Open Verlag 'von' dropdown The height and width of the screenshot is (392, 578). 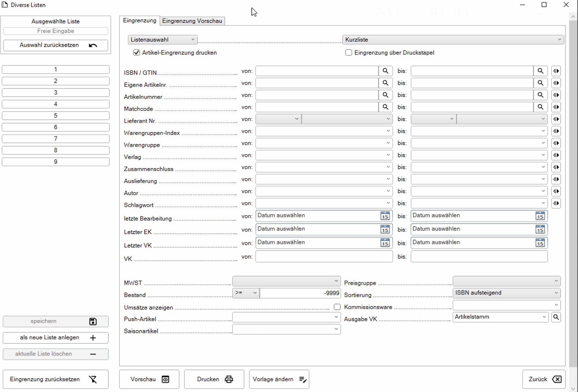point(324,155)
